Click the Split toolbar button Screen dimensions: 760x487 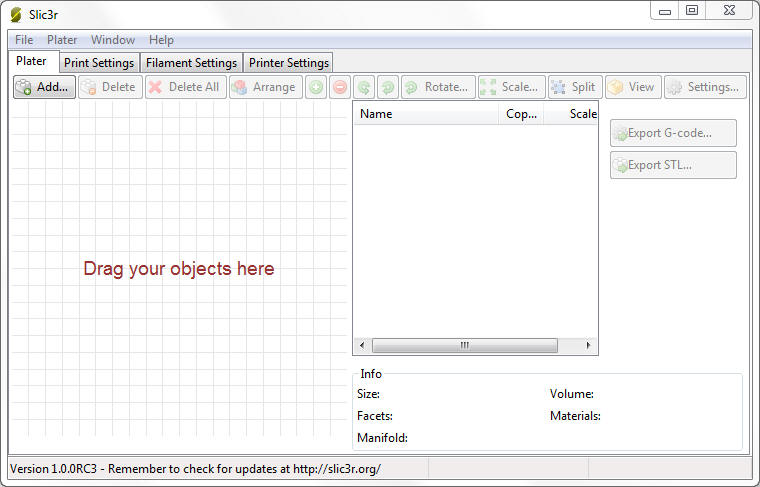575,87
